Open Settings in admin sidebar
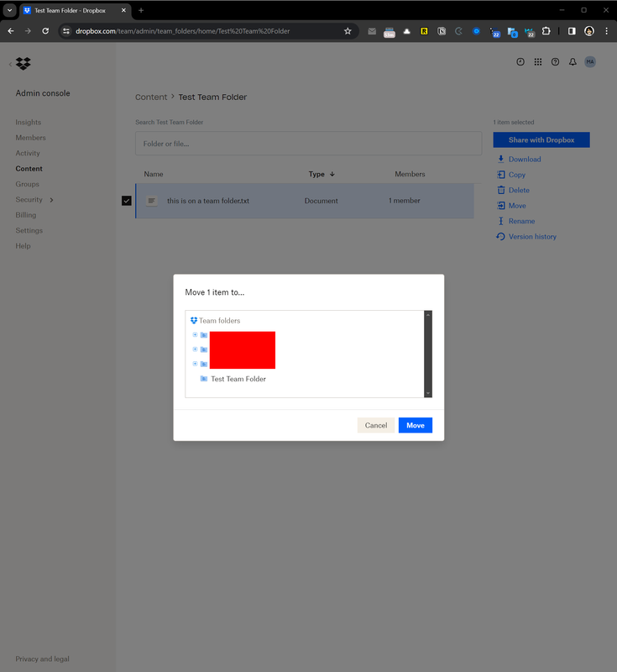Image resolution: width=617 pixels, height=672 pixels. (29, 230)
